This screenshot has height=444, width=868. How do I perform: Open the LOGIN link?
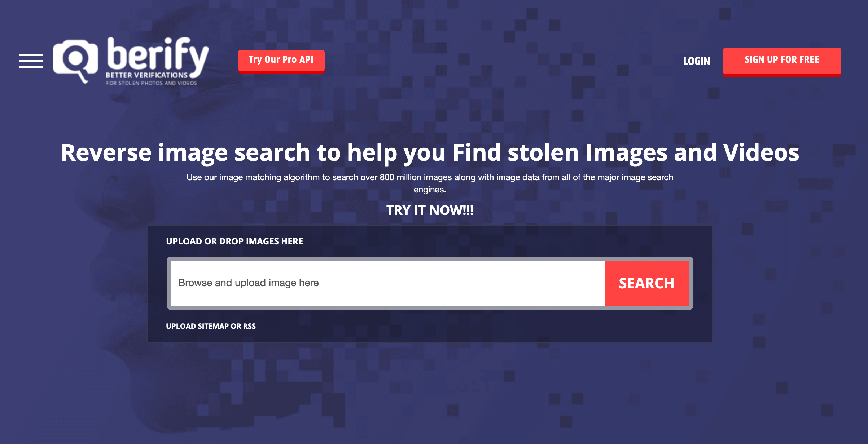pos(696,61)
